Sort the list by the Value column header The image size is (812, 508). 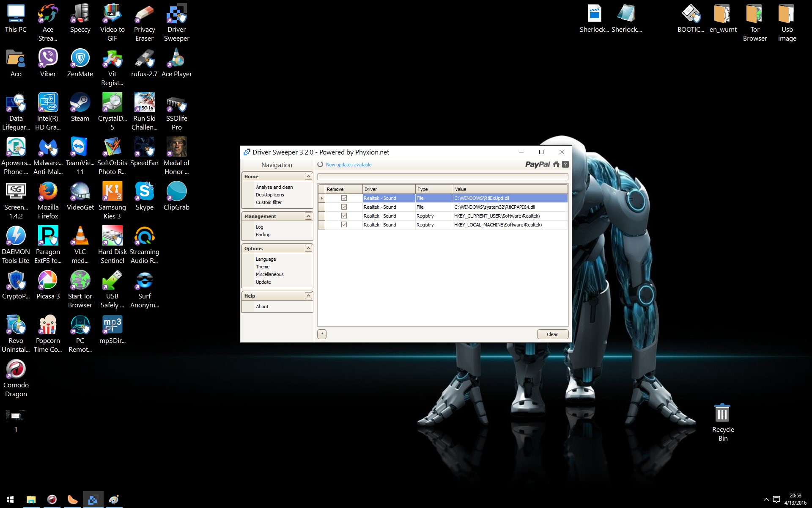pos(510,189)
